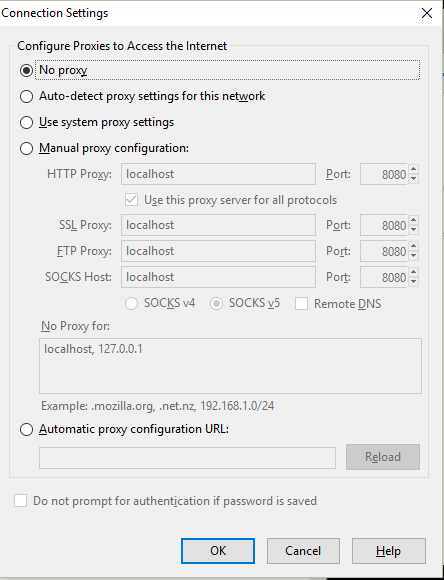The image size is (444, 580).
Task: Click the HTTP Proxy host field
Action: [x=218, y=174]
